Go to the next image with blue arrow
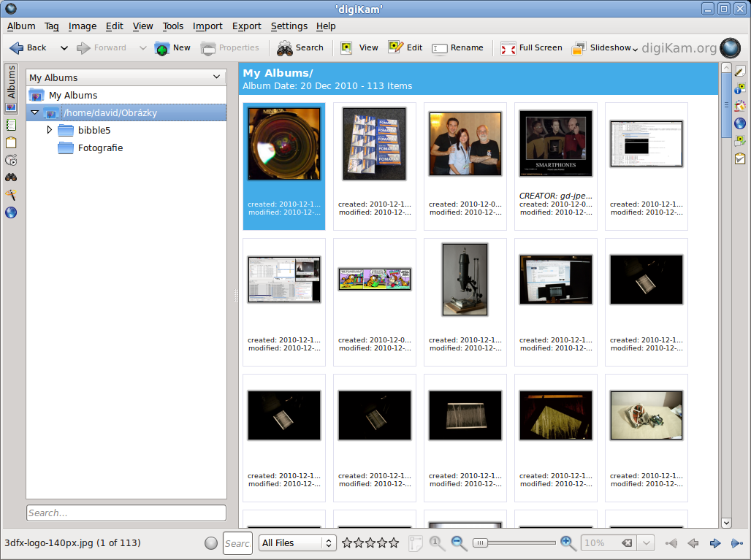 click(715, 542)
